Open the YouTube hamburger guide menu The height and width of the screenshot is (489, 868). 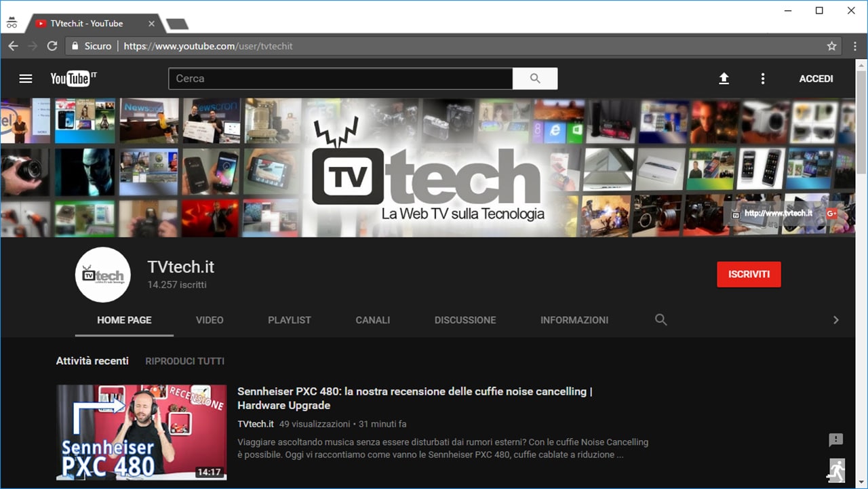[26, 79]
